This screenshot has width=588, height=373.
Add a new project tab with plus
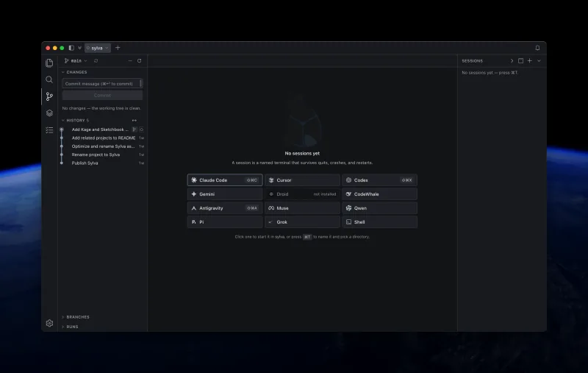(x=118, y=48)
